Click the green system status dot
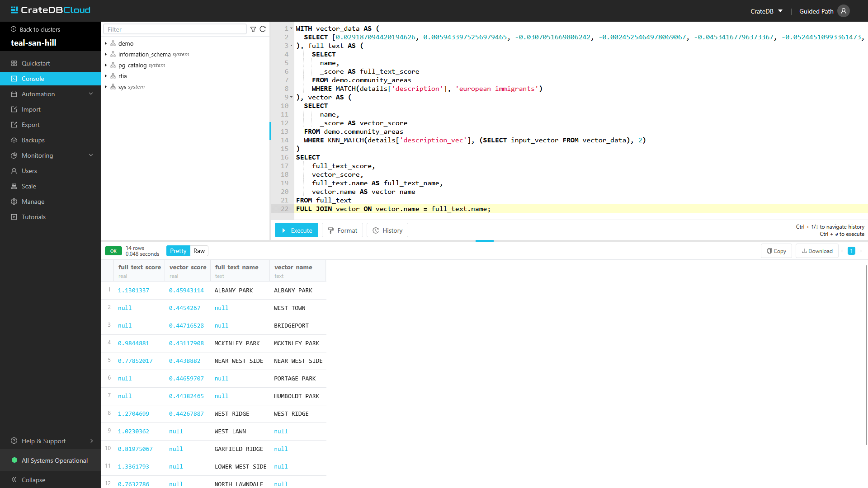The height and width of the screenshot is (488, 868). (14, 460)
